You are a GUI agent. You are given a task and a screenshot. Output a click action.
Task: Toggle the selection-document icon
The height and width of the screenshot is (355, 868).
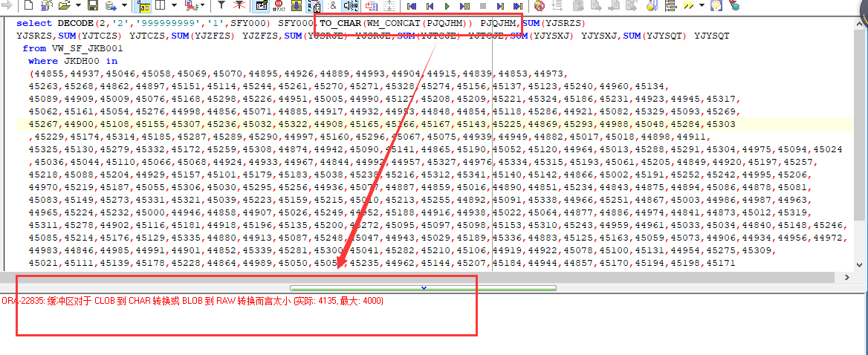pyautogui.click(x=314, y=6)
